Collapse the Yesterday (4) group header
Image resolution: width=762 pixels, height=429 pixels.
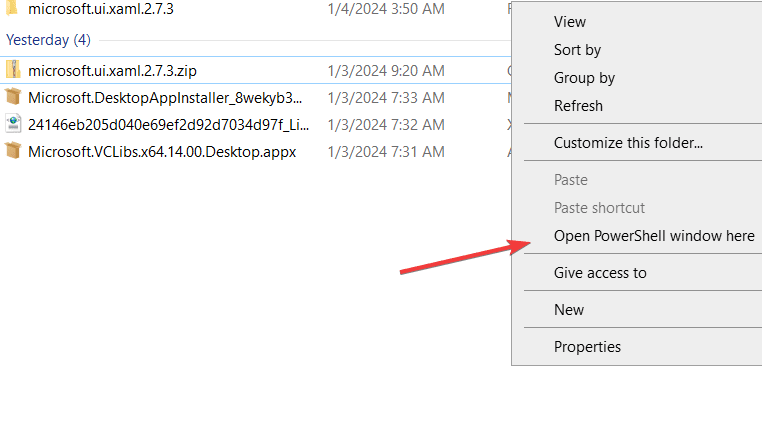click(48, 40)
